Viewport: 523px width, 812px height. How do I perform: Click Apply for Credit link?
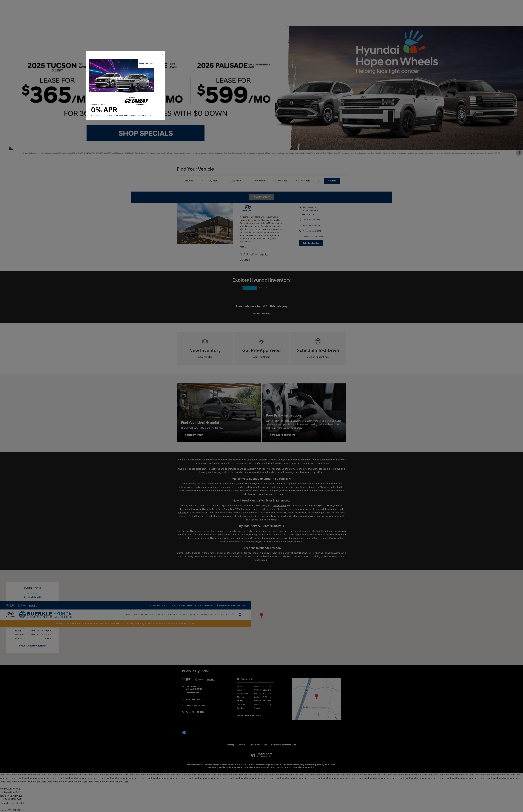[261, 357]
